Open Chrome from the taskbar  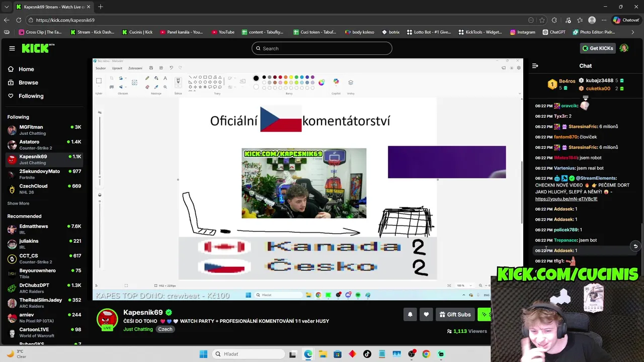(x=426, y=354)
